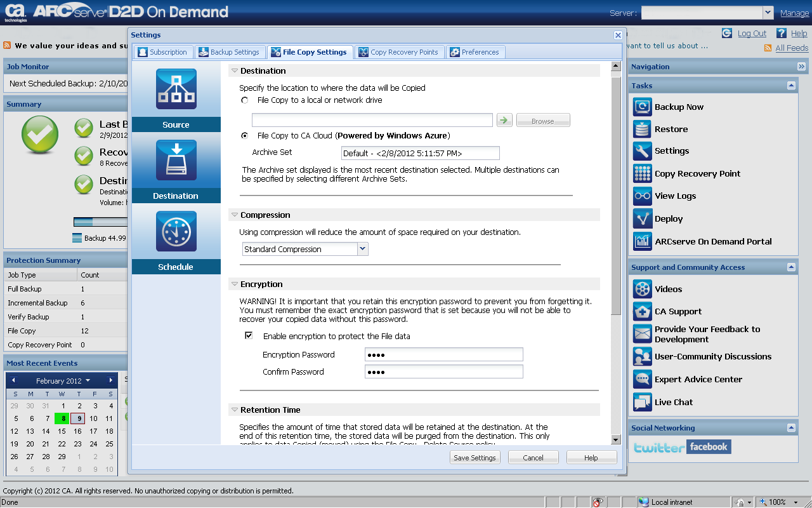
Task: Click the green arrow beside the path field
Action: pyautogui.click(x=504, y=120)
